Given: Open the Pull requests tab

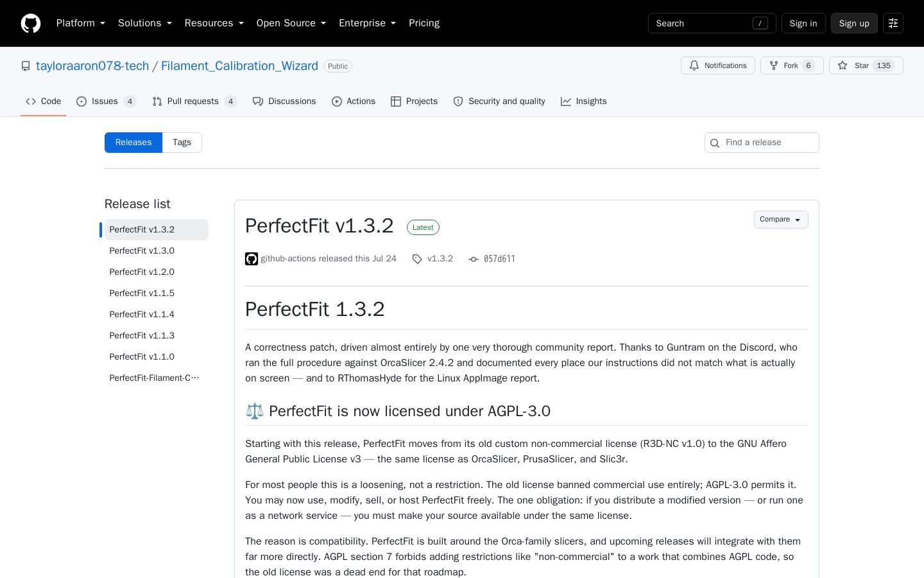Looking at the screenshot, I should coord(194,101).
